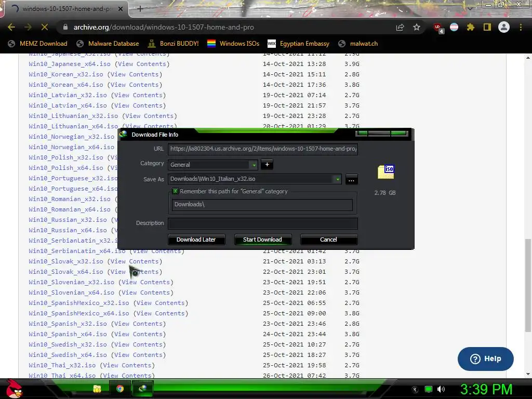Open File Explorer from taskbar
The height and width of the screenshot is (399, 532).
pos(97,389)
